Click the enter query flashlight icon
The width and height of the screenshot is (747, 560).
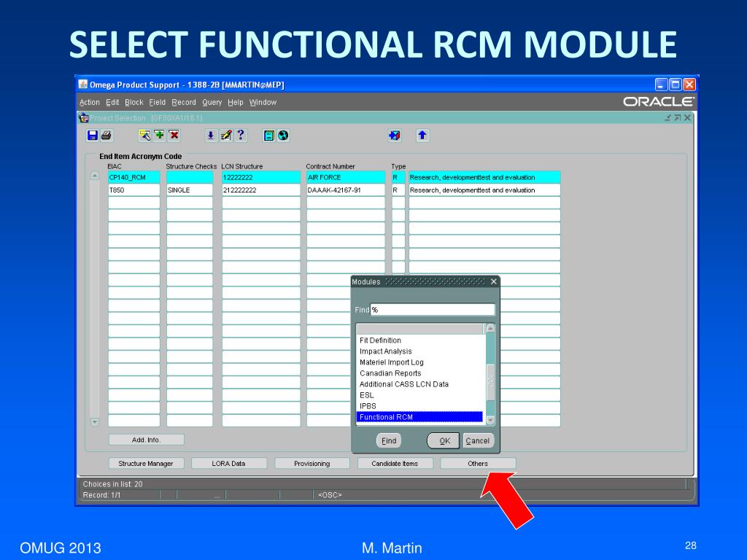145,136
